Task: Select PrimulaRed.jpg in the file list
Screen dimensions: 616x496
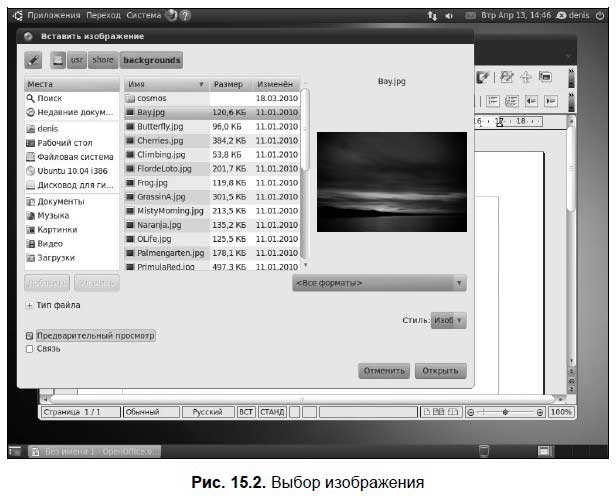Action: pos(212,266)
